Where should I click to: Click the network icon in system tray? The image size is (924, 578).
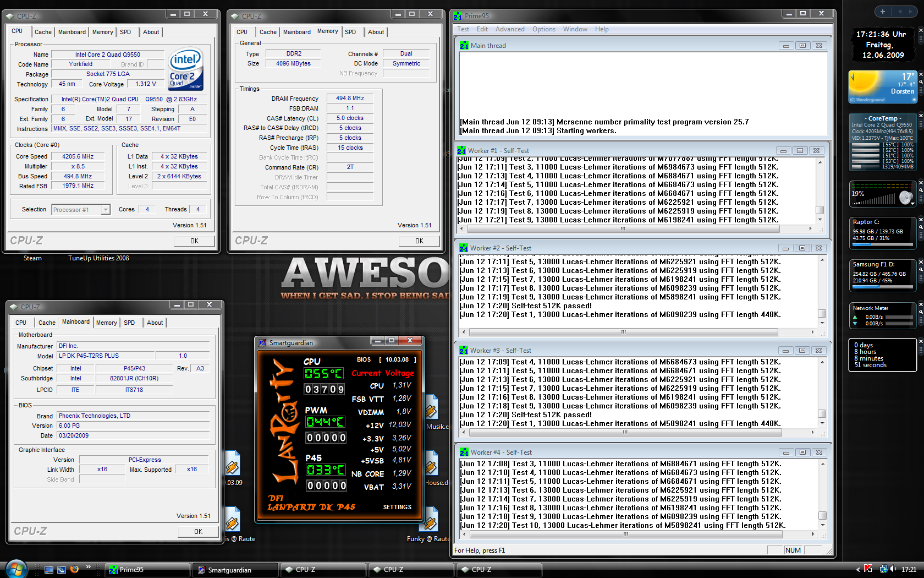pyautogui.click(x=883, y=569)
